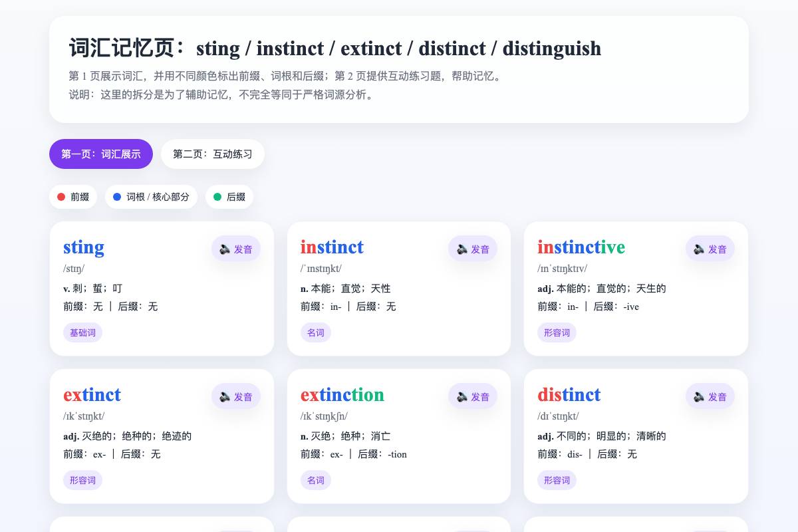
Task: Click phonetic /ɪkˈstɪŋkt/ text
Action: 84,416
